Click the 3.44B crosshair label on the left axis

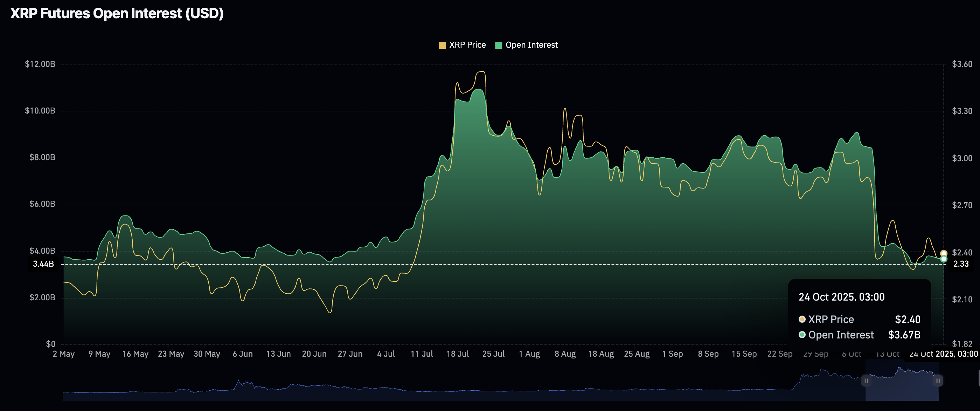(x=43, y=264)
